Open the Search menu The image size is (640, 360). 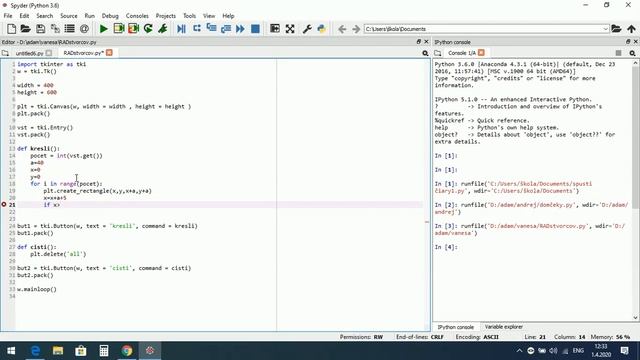click(x=44, y=16)
